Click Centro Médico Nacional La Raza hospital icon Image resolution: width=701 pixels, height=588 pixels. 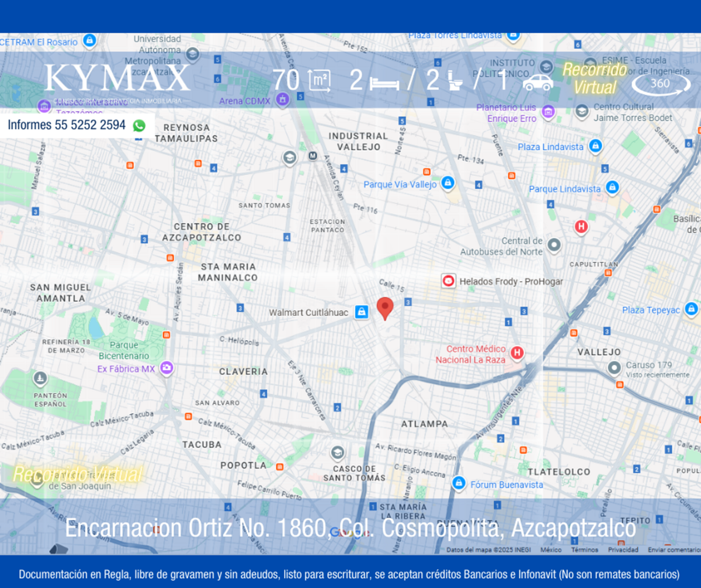click(x=517, y=352)
